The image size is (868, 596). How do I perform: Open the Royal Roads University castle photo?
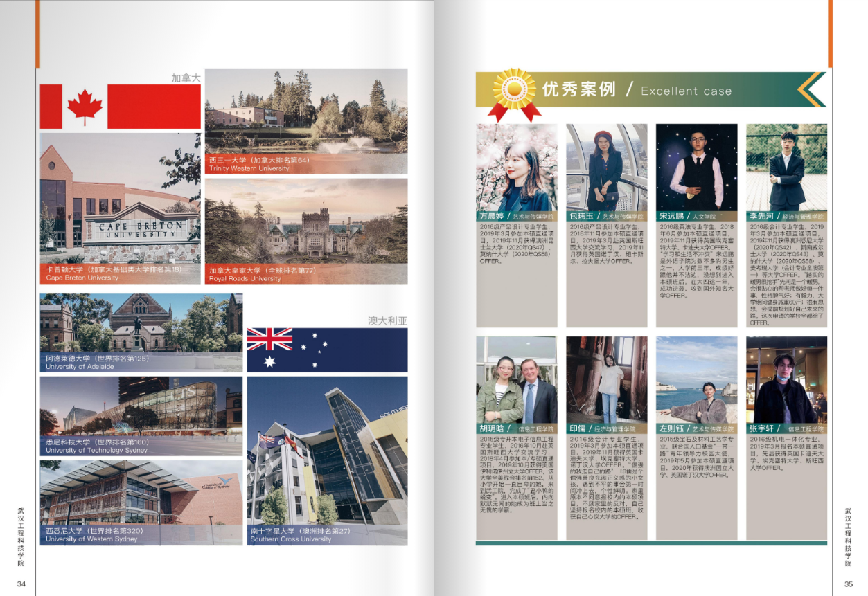306,231
